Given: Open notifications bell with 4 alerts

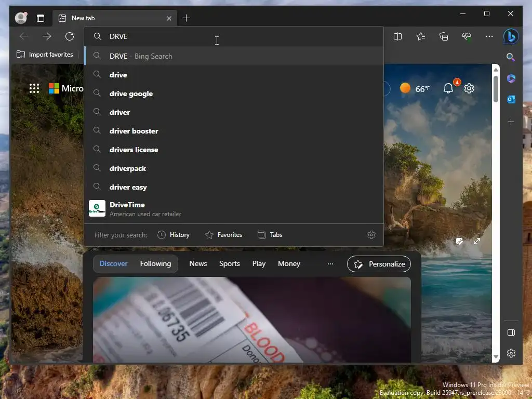Looking at the screenshot, I should 448,88.
